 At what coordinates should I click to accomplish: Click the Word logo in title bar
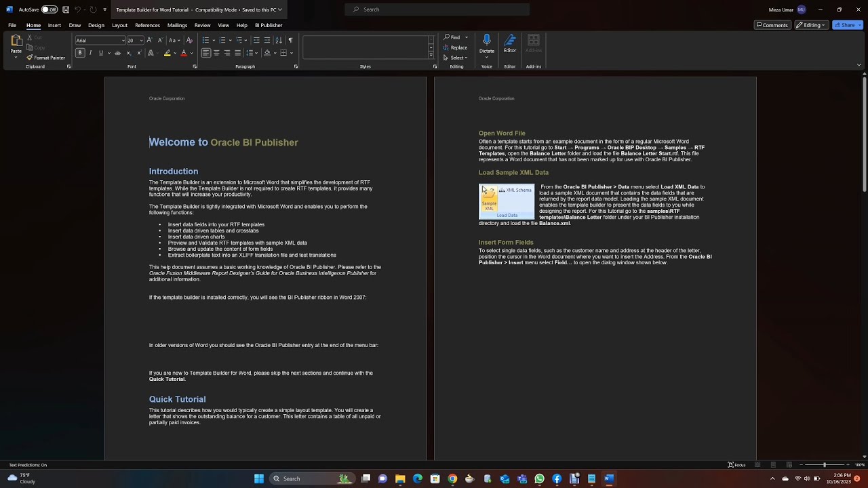point(9,9)
